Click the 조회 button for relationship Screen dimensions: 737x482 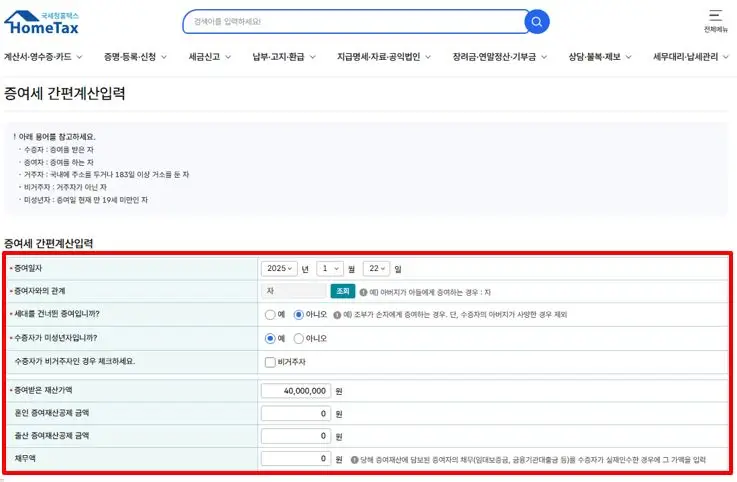(x=343, y=292)
